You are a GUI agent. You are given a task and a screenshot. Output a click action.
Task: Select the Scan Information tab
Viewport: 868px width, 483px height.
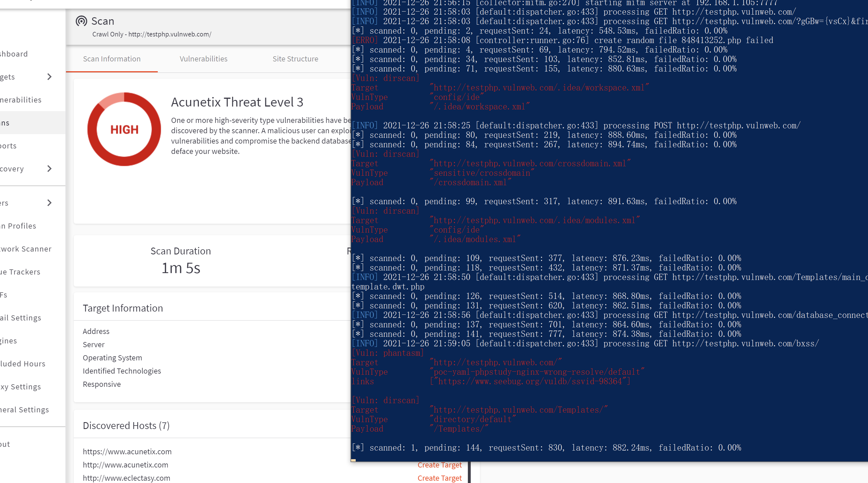point(112,59)
